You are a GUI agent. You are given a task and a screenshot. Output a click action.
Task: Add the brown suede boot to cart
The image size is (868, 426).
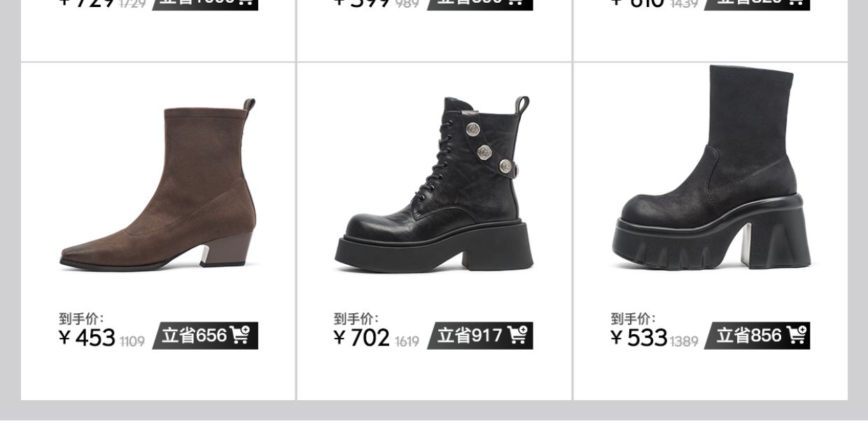coord(240,336)
